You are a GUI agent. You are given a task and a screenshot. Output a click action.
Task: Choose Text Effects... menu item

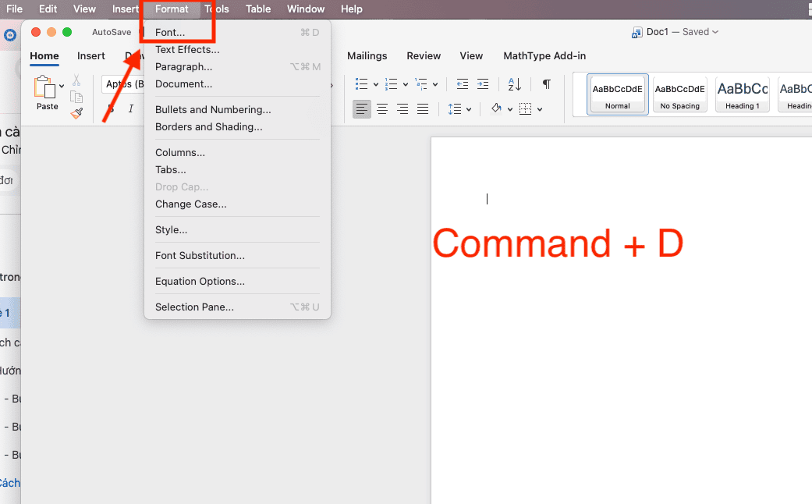tap(237, 49)
